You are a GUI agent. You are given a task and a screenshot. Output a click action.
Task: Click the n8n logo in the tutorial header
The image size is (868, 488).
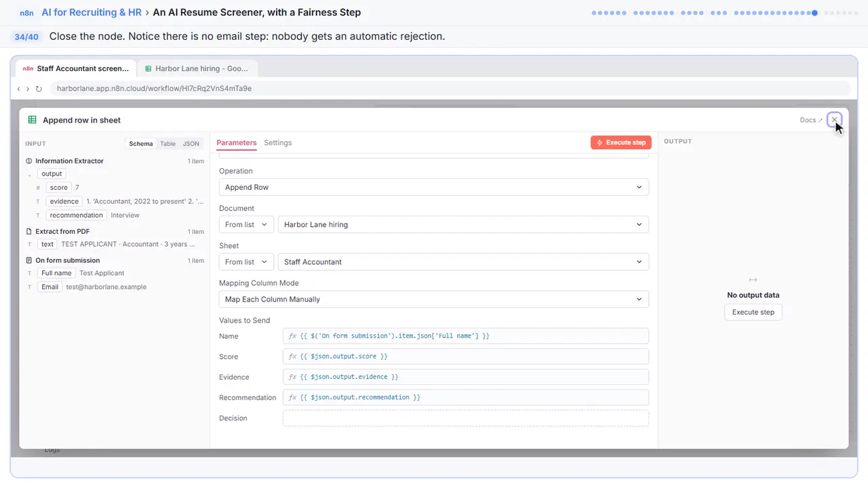(x=27, y=12)
